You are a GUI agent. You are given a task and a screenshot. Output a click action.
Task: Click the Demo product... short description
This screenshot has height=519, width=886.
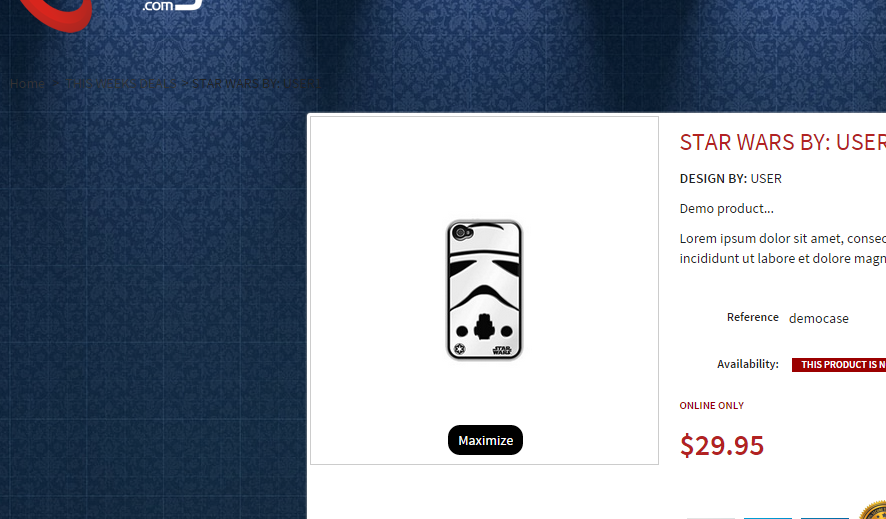pyautogui.click(x=727, y=208)
